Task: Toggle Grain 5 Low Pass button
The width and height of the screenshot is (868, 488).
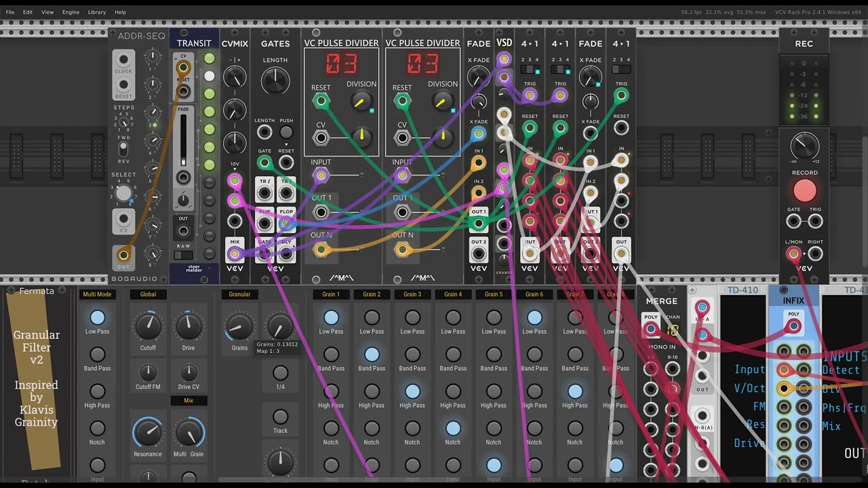Action: tap(494, 317)
